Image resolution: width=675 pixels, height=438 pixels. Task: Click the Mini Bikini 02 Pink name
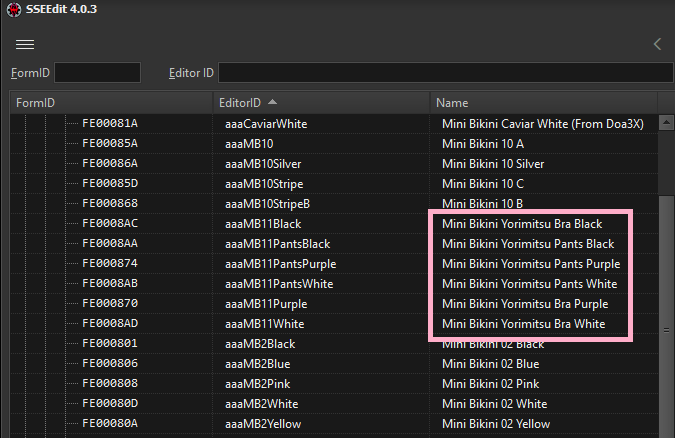[490, 384]
